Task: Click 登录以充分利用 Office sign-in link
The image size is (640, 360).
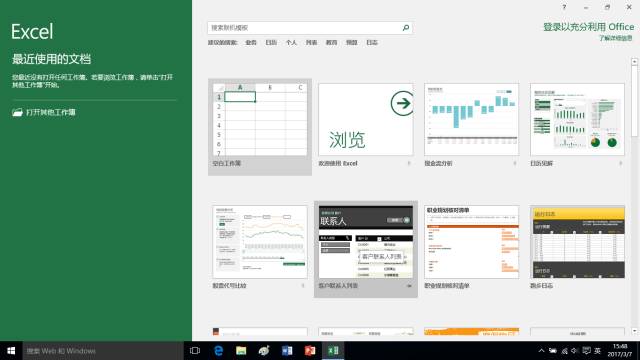Action: click(588, 27)
